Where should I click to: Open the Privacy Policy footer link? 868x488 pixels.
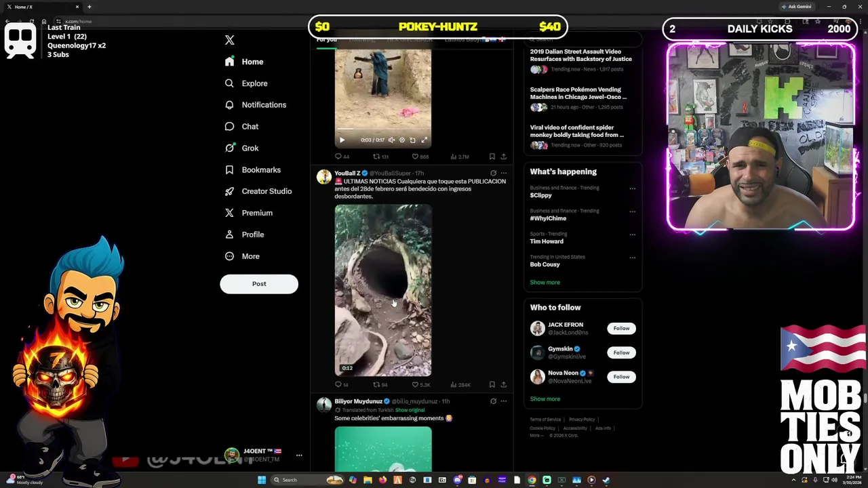click(582, 420)
